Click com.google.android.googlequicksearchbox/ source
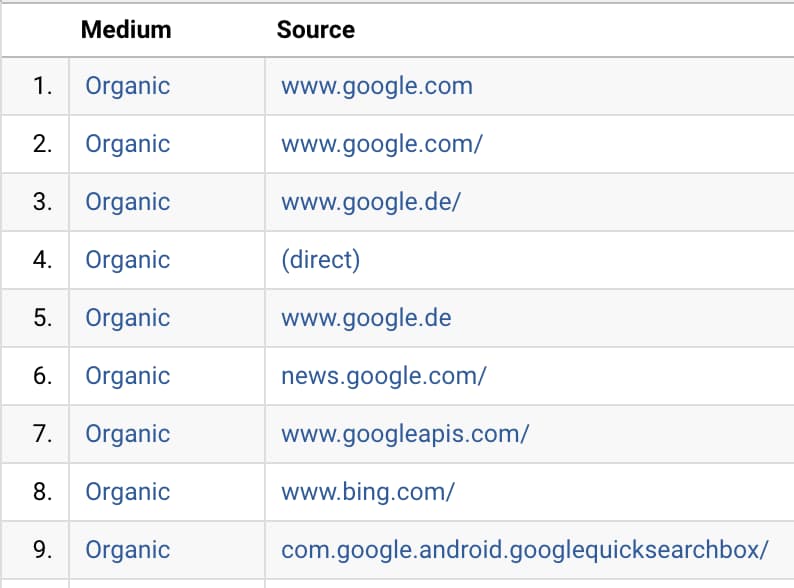Viewport: 794px width, 588px height. click(x=525, y=550)
